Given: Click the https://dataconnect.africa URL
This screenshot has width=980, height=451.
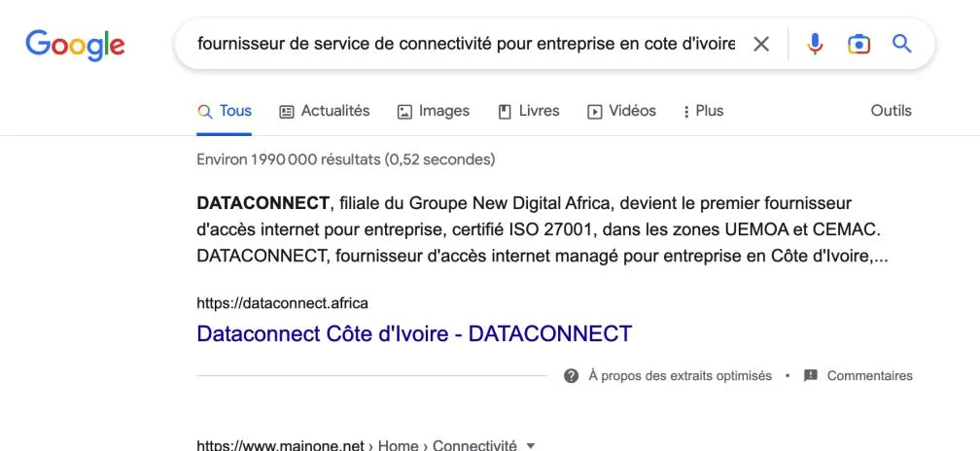Looking at the screenshot, I should [283, 303].
